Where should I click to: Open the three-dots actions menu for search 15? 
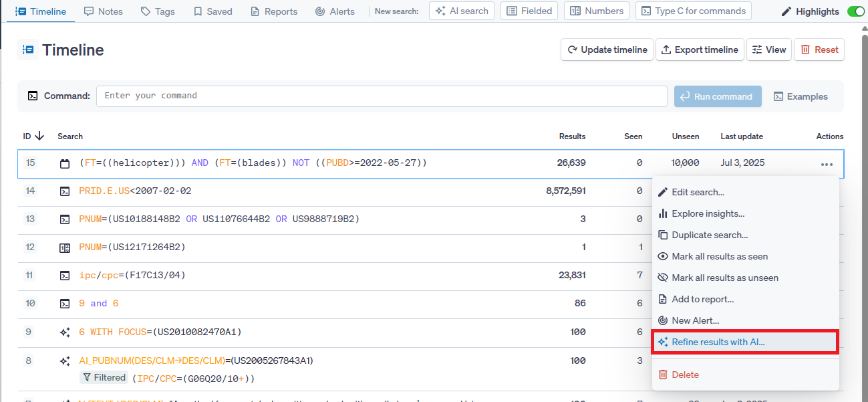coord(827,164)
